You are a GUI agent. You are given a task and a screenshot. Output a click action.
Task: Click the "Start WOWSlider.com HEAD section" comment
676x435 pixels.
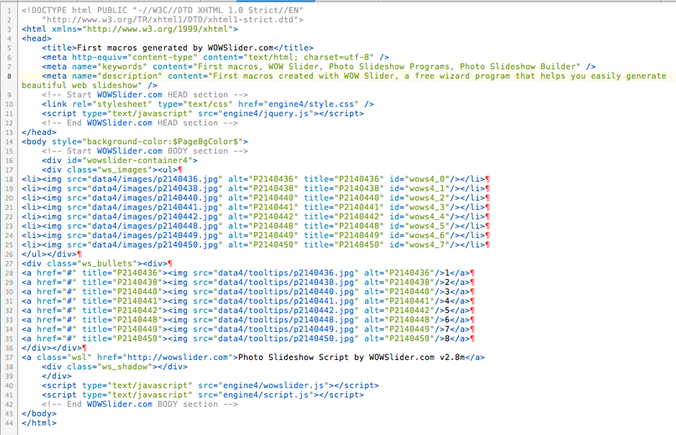[145, 95]
